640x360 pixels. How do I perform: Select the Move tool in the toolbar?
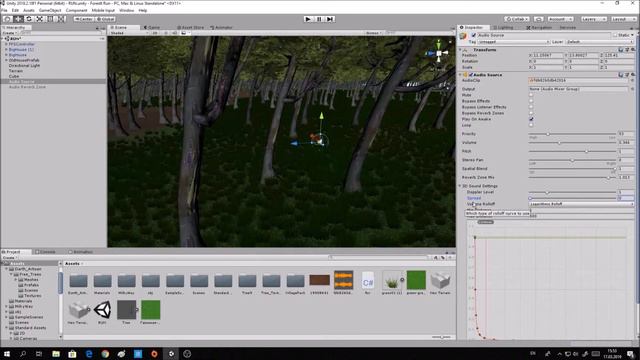pos(18,19)
